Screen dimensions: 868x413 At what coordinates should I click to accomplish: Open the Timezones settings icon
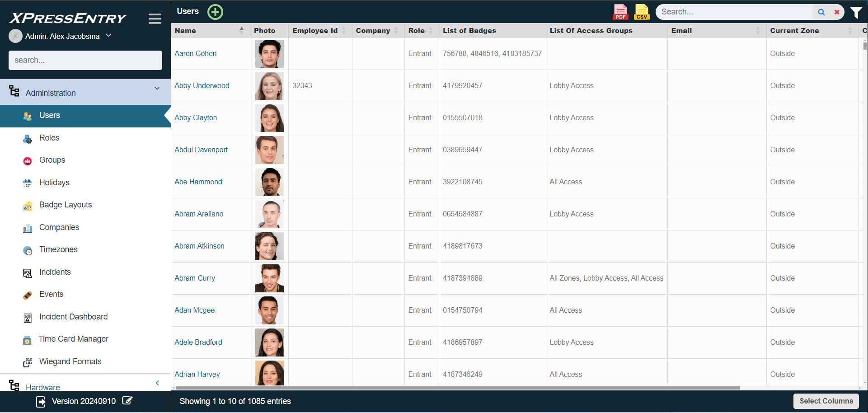27,250
